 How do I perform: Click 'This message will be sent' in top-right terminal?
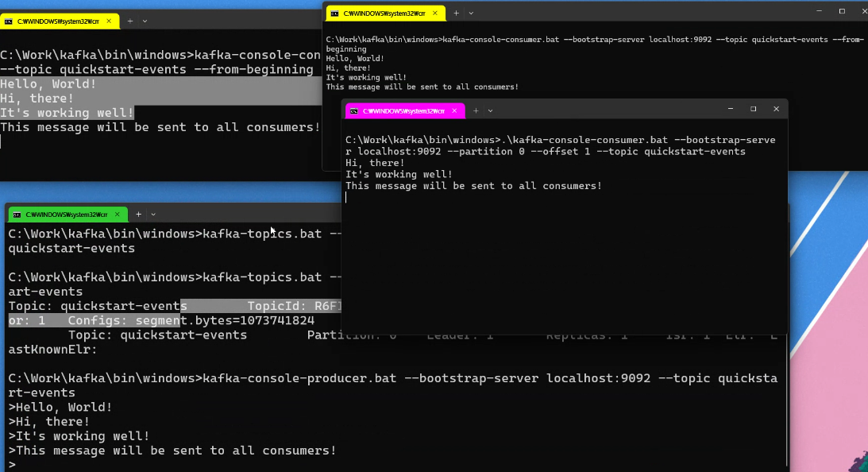point(422,87)
